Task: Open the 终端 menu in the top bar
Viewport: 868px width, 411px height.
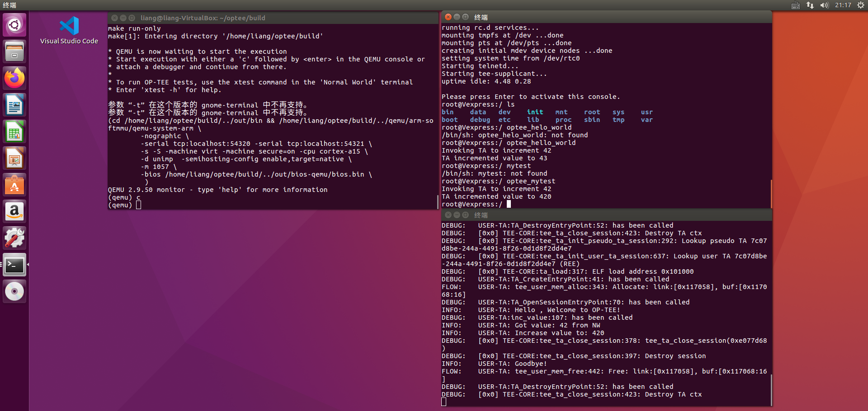Action: [x=10, y=5]
